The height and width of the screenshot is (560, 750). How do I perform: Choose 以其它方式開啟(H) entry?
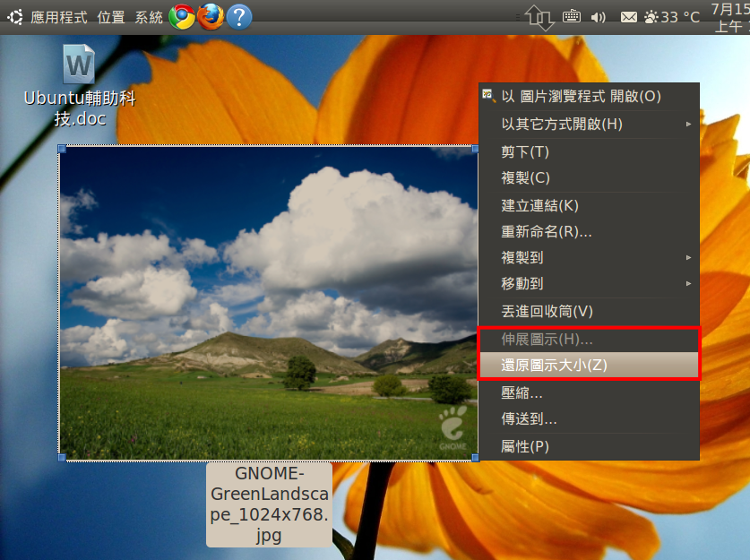point(589,125)
